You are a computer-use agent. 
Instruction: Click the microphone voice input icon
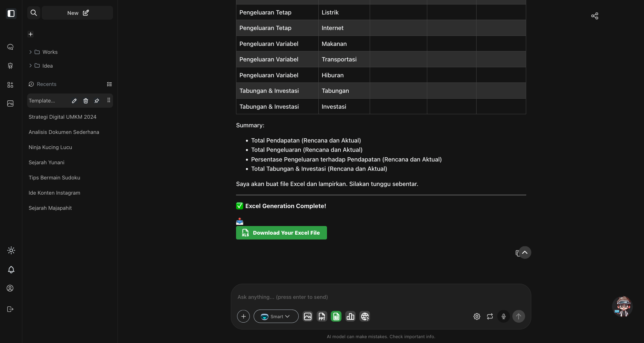(x=503, y=316)
